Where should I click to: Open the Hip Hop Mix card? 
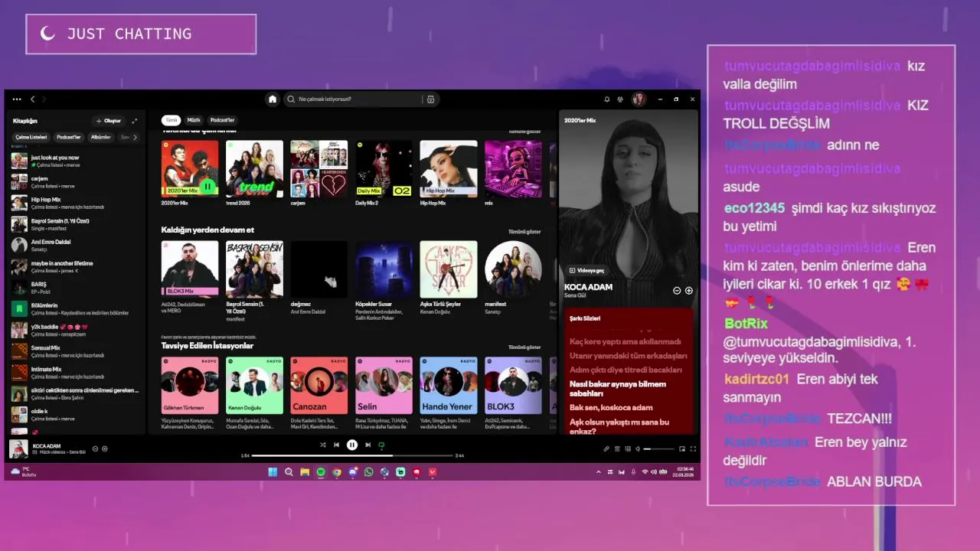click(x=449, y=174)
